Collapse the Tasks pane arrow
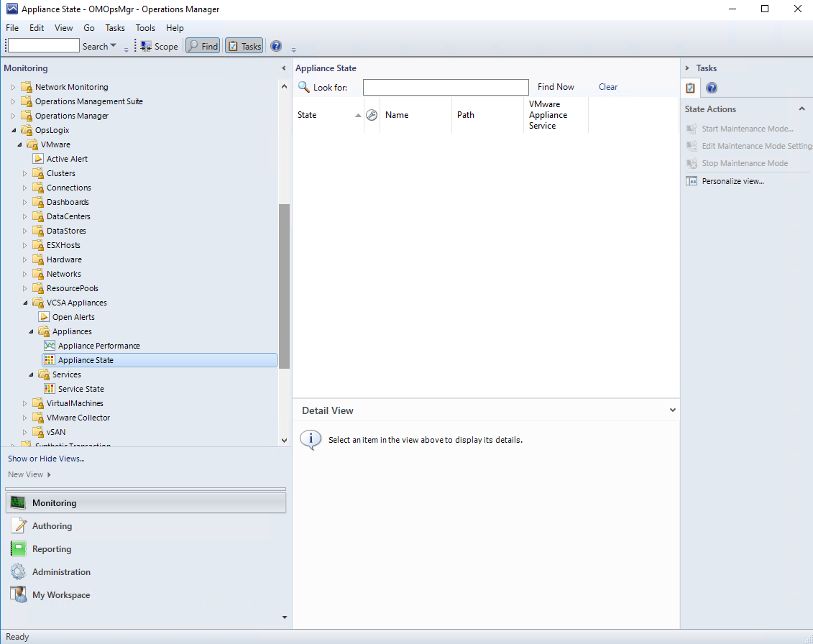813x644 pixels. tap(687, 68)
